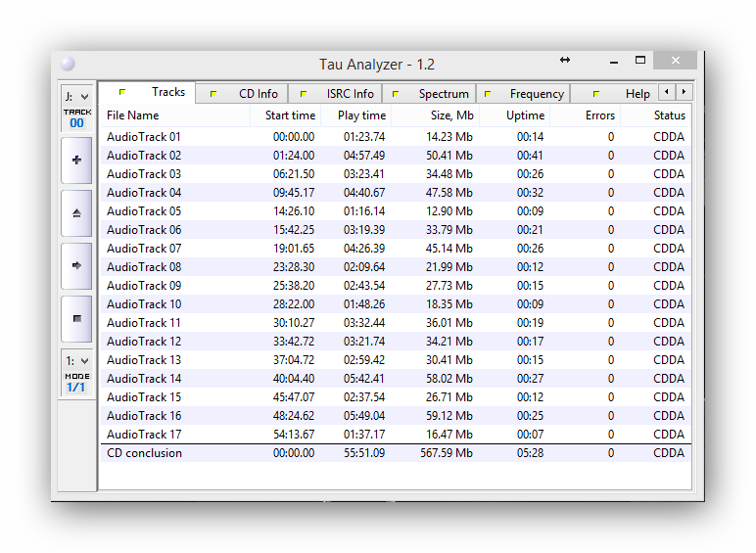Click the right arrow button in sidebar

(77, 265)
